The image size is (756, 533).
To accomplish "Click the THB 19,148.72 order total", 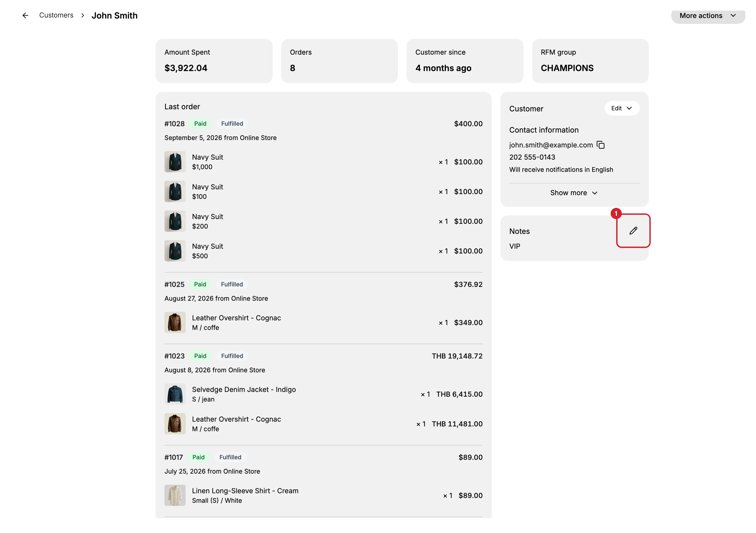I will (457, 356).
